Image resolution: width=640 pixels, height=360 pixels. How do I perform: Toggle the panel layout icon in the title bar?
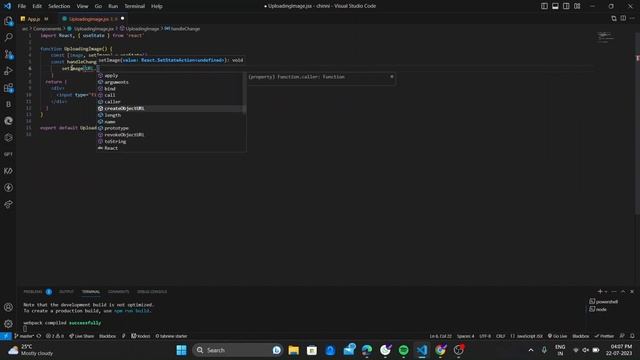point(556,6)
